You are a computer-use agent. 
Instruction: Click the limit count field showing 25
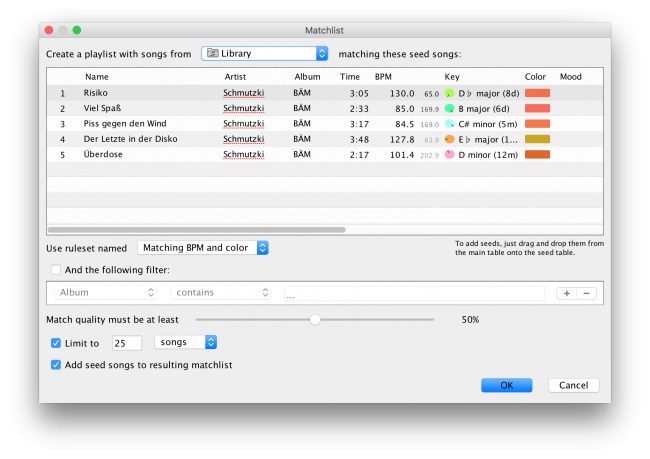coord(127,343)
